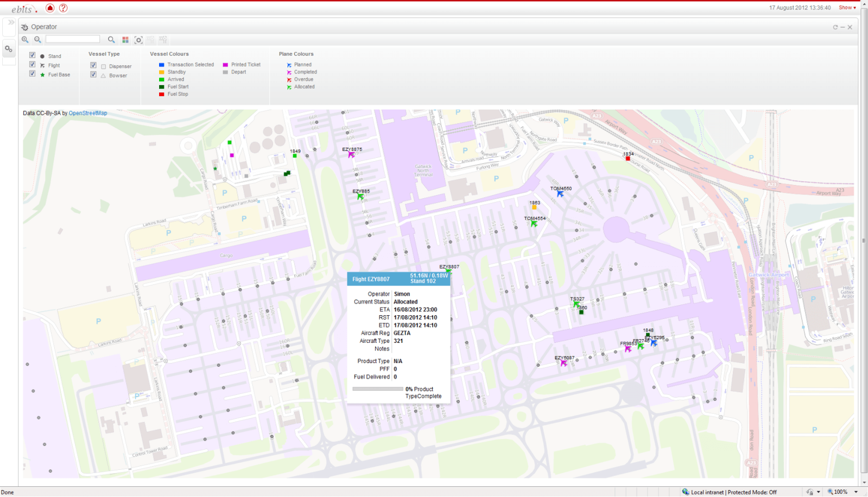Image resolution: width=868 pixels, height=497 pixels.
Task: Select flight TOM4550 plane marker on map
Action: pyautogui.click(x=560, y=194)
